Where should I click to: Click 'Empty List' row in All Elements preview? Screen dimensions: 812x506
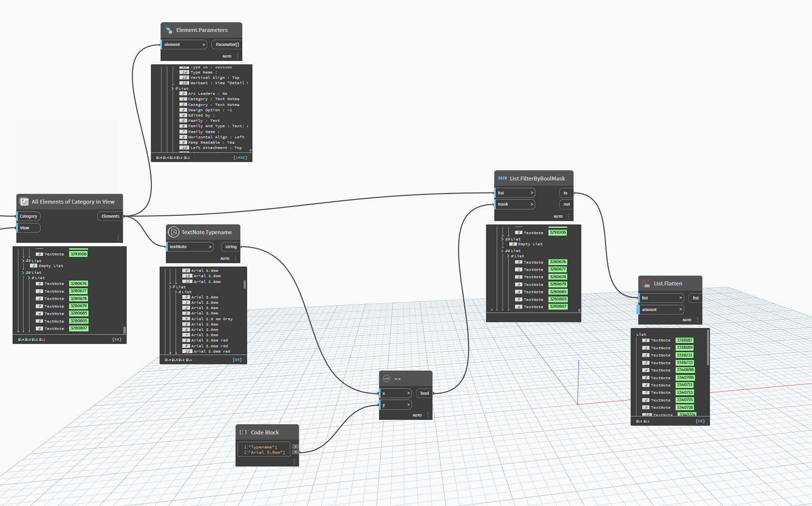coord(46,266)
